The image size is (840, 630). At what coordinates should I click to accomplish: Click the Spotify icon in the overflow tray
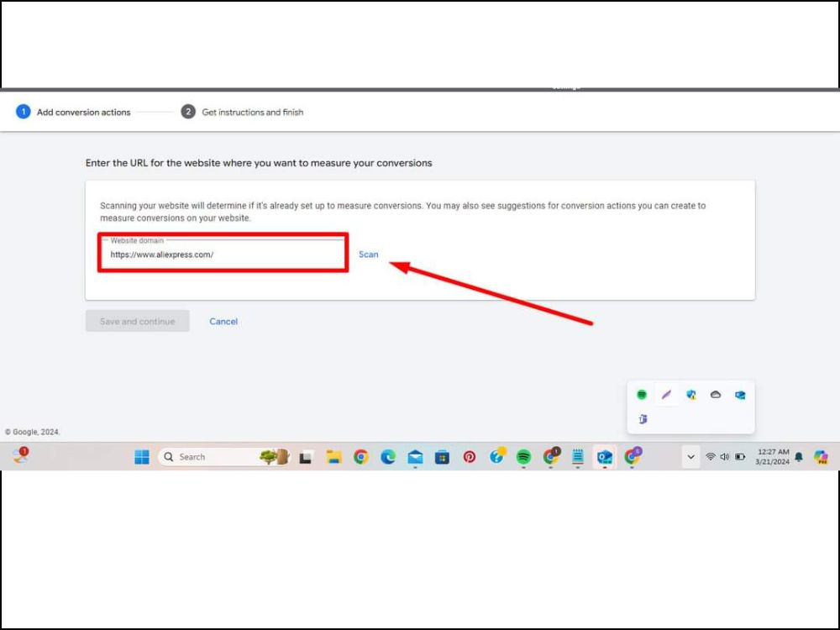(x=642, y=395)
